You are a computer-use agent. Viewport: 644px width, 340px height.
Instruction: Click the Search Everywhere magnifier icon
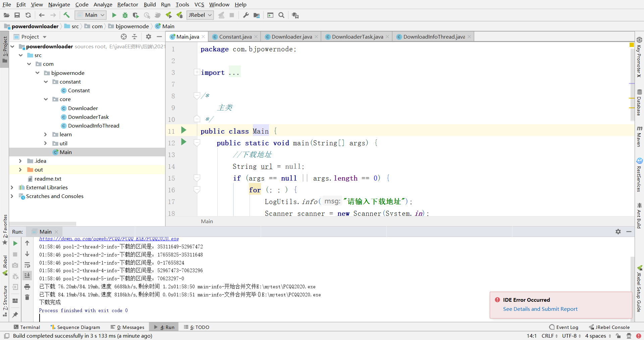click(281, 15)
